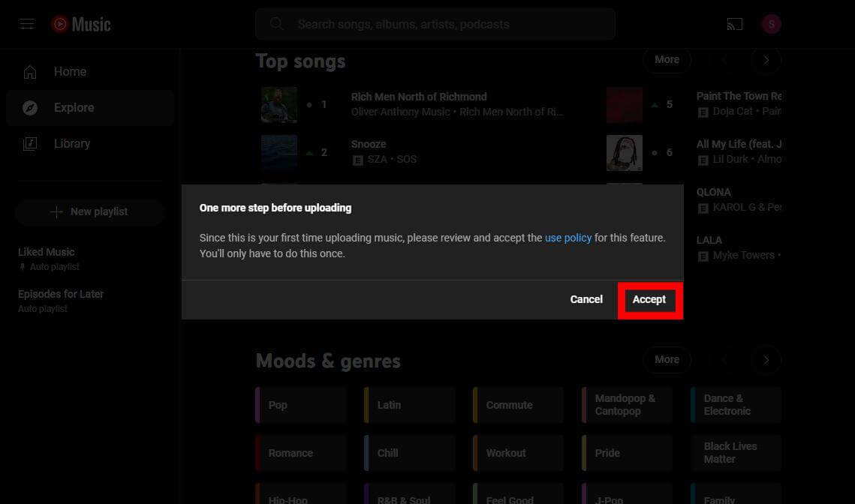Click the YouTube Music logo

[x=81, y=24]
